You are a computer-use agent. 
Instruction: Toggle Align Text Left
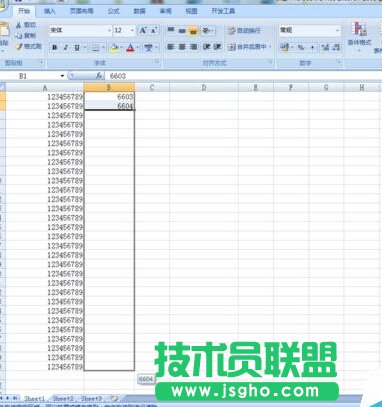(170, 47)
